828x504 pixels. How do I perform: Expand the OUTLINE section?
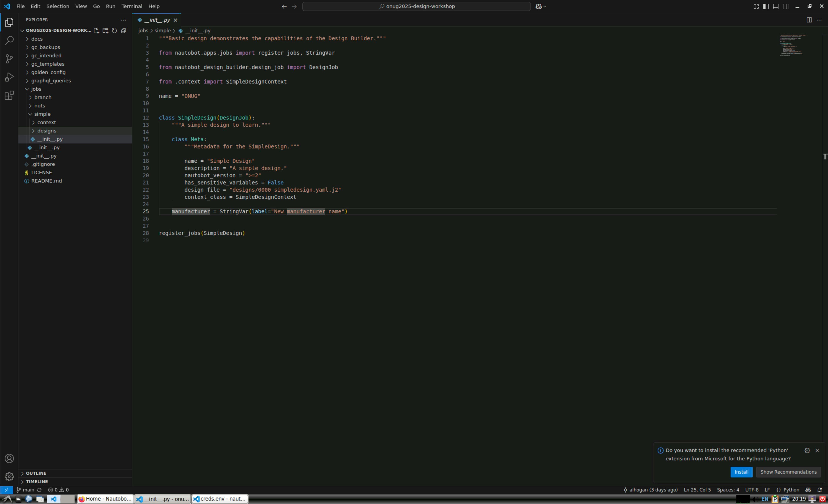pyautogui.click(x=36, y=473)
